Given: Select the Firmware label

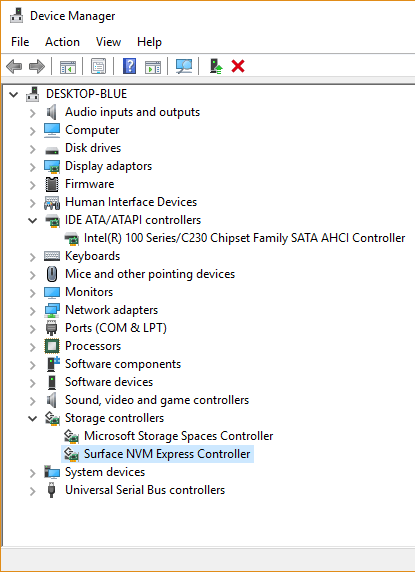Looking at the screenshot, I should tap(89, 184).
